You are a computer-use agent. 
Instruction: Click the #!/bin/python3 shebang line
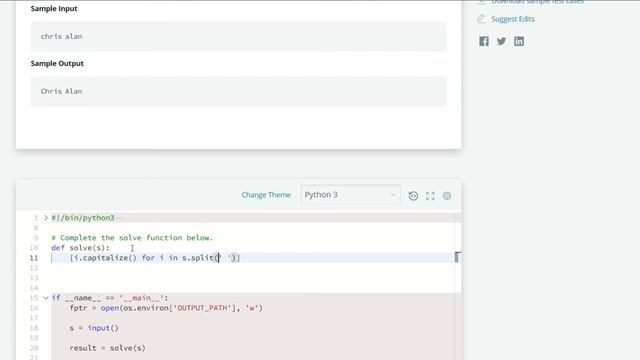click(x=83, y=218)
